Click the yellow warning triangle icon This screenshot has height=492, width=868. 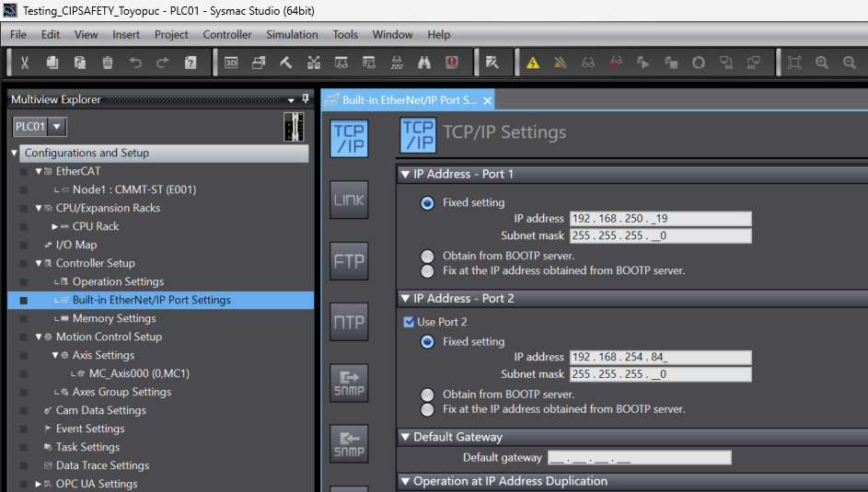[x=533, y=63]
